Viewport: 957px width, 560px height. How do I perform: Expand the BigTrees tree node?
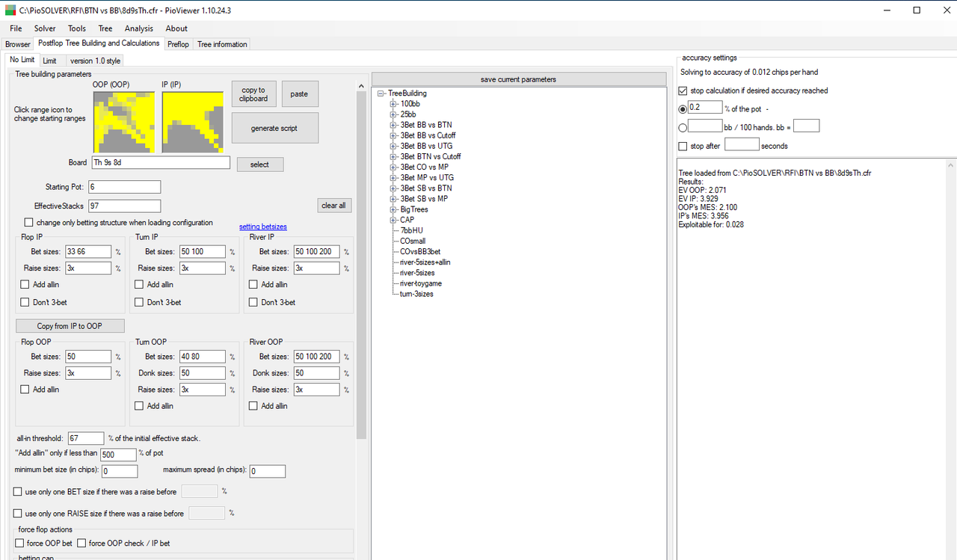393,209
